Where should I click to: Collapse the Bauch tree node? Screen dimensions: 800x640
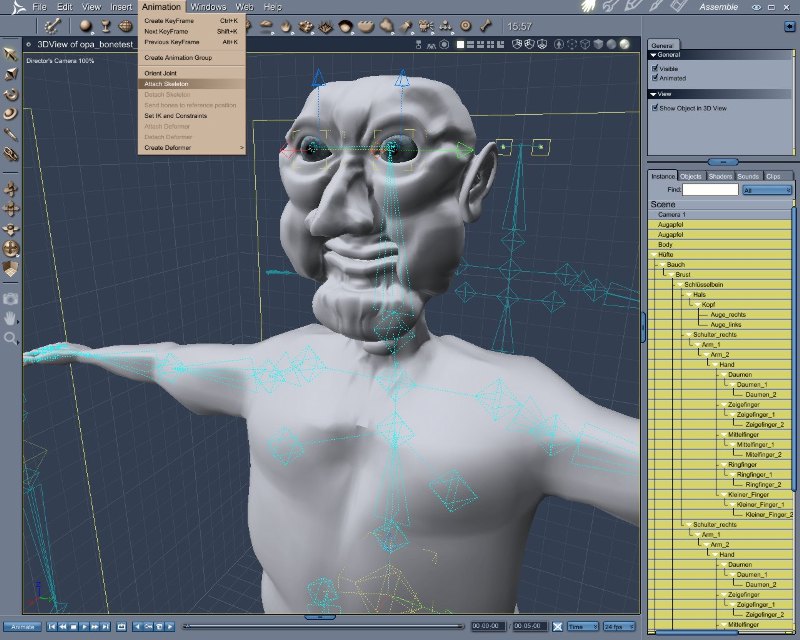point(663,265)
